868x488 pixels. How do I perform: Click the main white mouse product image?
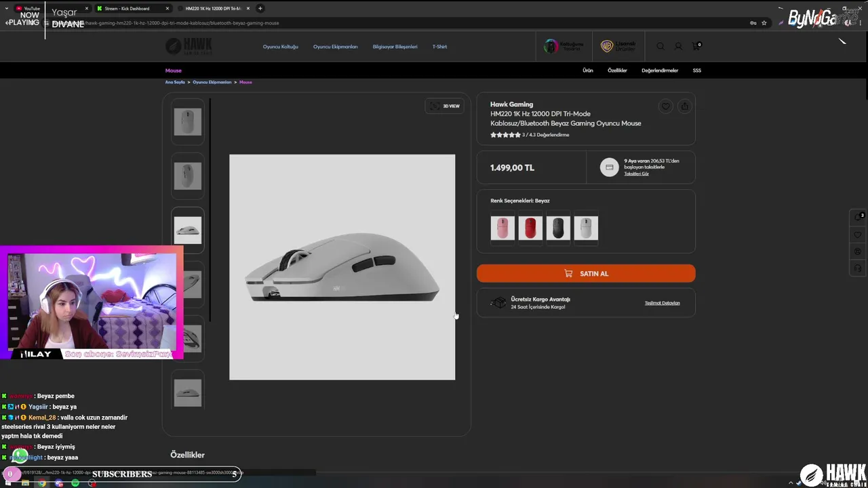tap(342, 267)
